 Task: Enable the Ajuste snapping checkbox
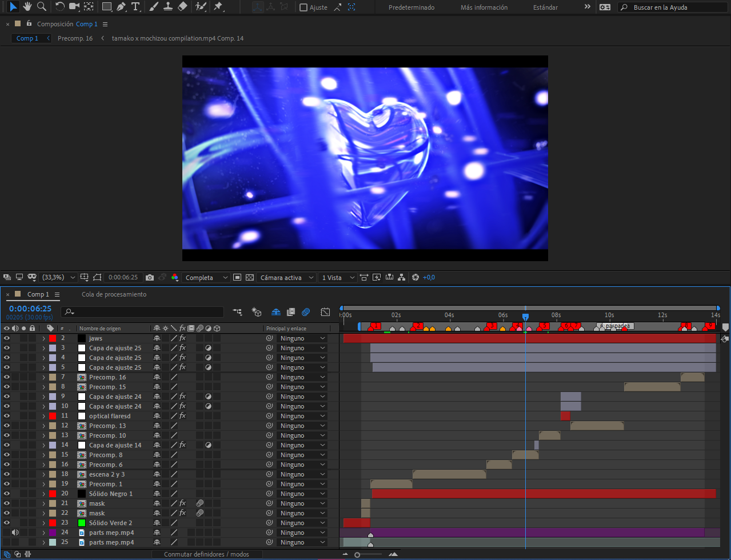pos(303,7)
